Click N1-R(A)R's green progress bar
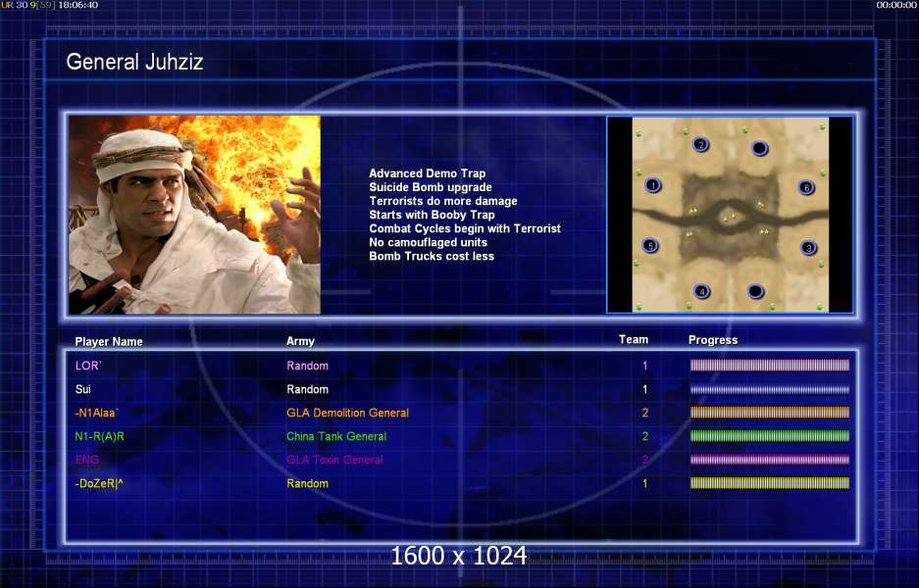Viewport: 919px width, 588px height. tap(770, 436)
